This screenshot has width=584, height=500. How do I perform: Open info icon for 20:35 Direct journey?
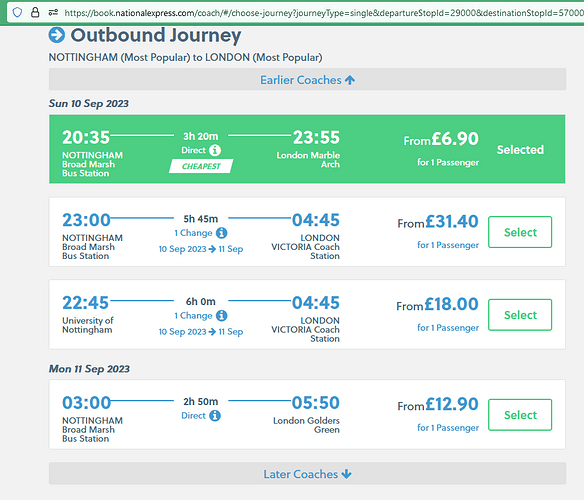[215, 150]
